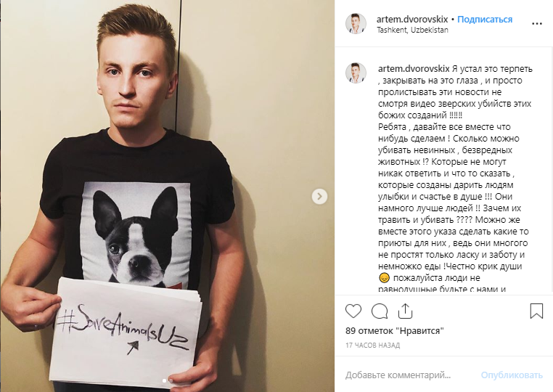Open the Tashkent, Uzbekistan location link
Viewport: 553px width, 392px height.
(x=413, y=30)
